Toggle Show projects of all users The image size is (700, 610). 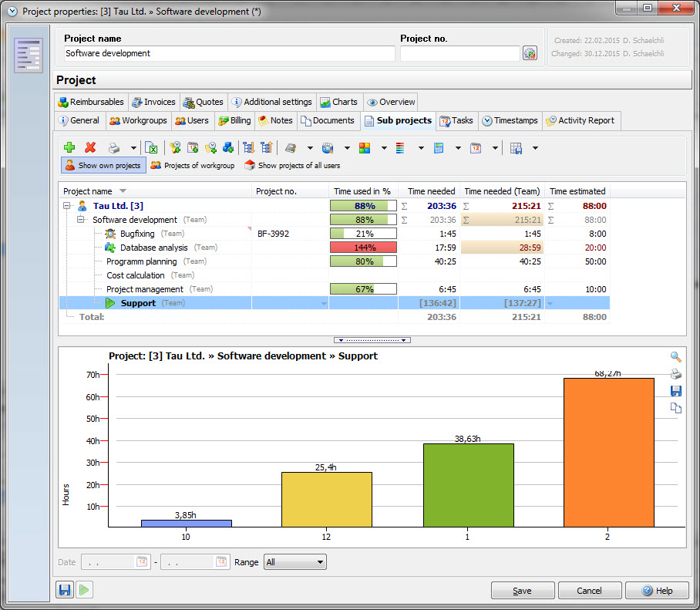tap(292, 165)
